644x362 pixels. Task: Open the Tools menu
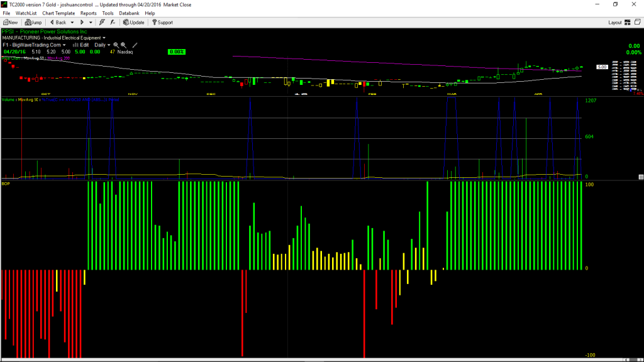point(108,13)
